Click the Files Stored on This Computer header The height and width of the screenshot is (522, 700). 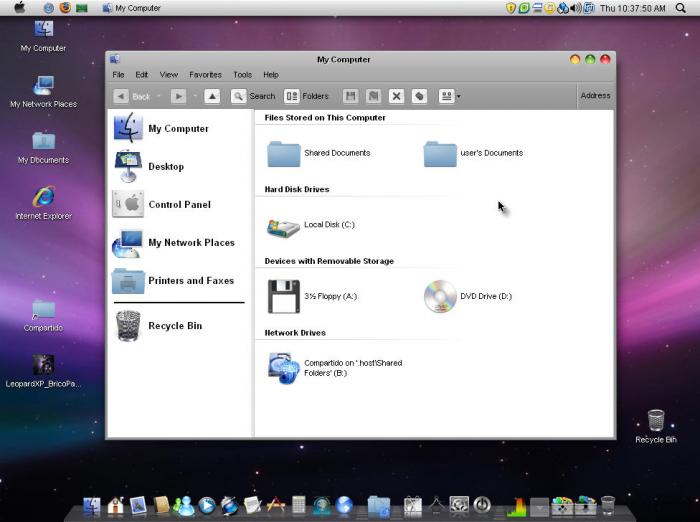[325, 117]
